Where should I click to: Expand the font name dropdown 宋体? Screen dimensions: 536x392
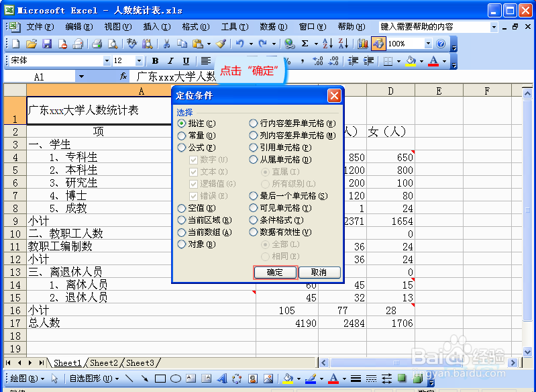107,61
